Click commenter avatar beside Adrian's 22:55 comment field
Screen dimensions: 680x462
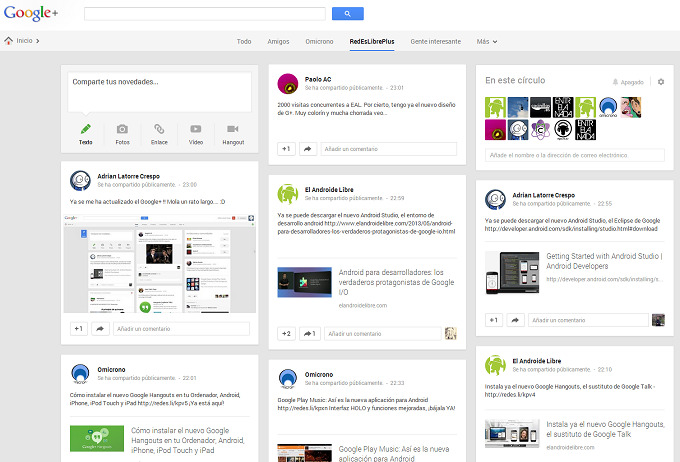pos(658,320)
